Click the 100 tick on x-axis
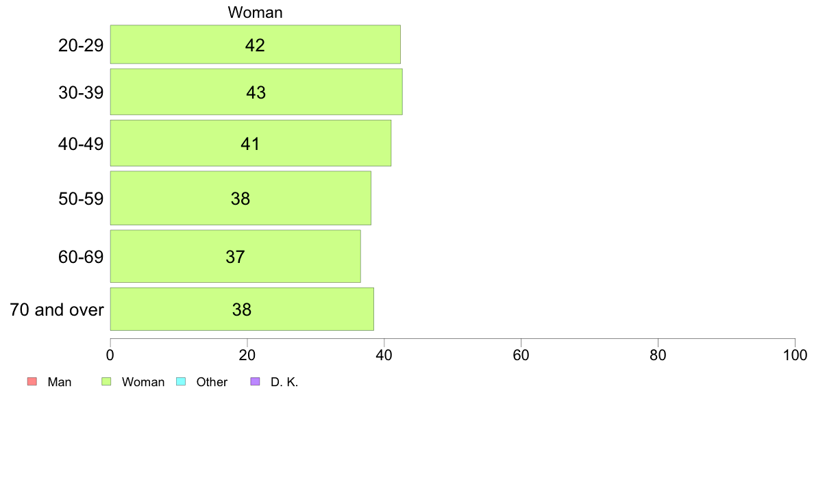The image size is (814, 504). (795, 355)
